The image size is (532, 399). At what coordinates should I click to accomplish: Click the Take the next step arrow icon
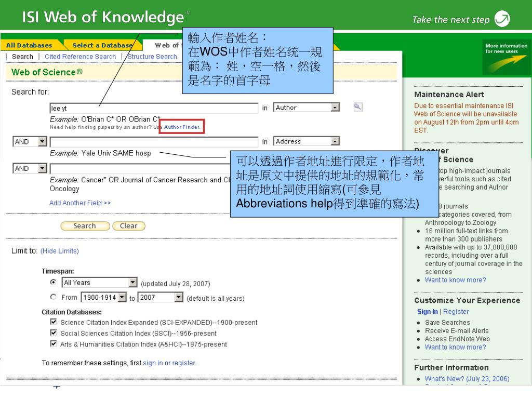tap(502, 19)
